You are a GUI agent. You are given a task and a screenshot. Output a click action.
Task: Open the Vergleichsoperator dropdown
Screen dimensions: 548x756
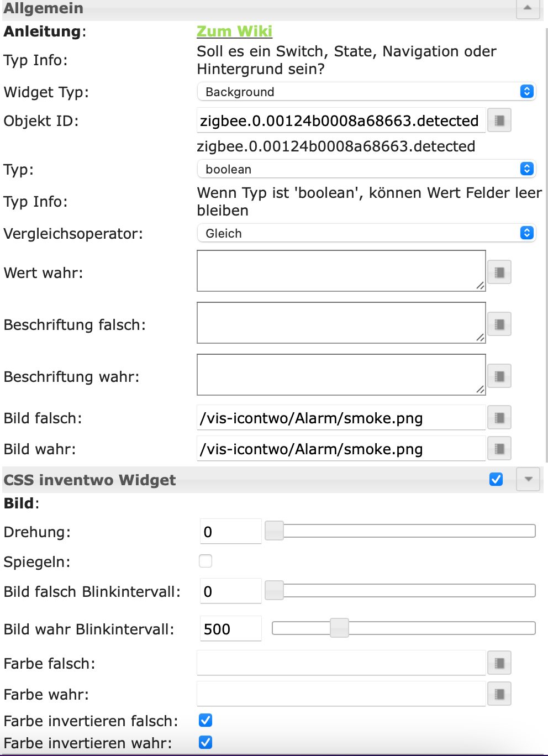pyautogui.click(x=366, y=233)
